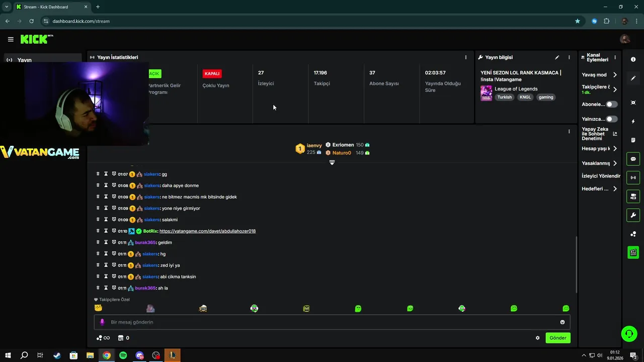Toggle the chat bubble widget icon
Screen dimensions: 644x362
tap(633, 159)
